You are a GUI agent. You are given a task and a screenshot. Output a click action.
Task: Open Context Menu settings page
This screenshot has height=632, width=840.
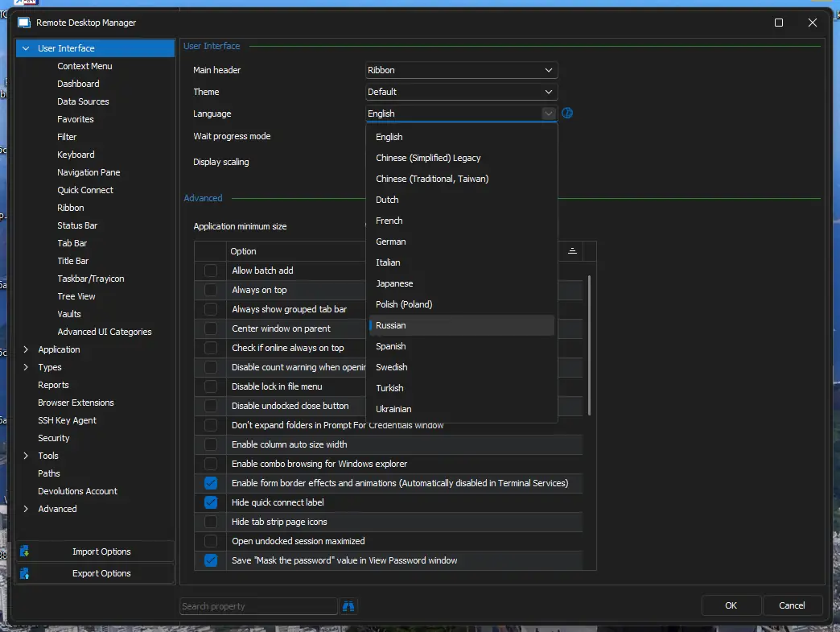(84, 66)
